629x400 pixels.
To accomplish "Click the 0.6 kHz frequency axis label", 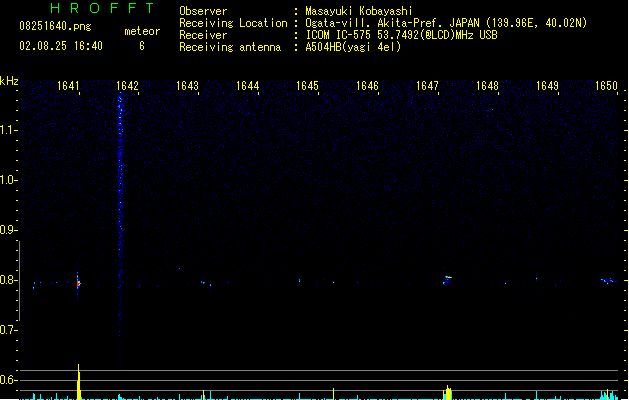I will 8,380.
